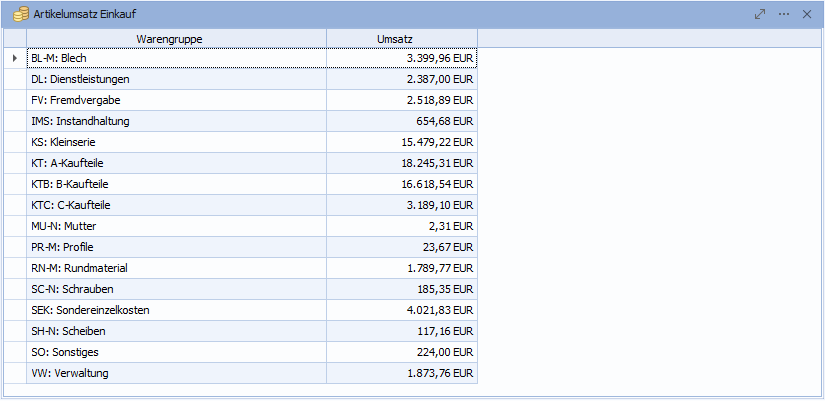Click the IMS: Instandhaltung entry

coord(80,122)
